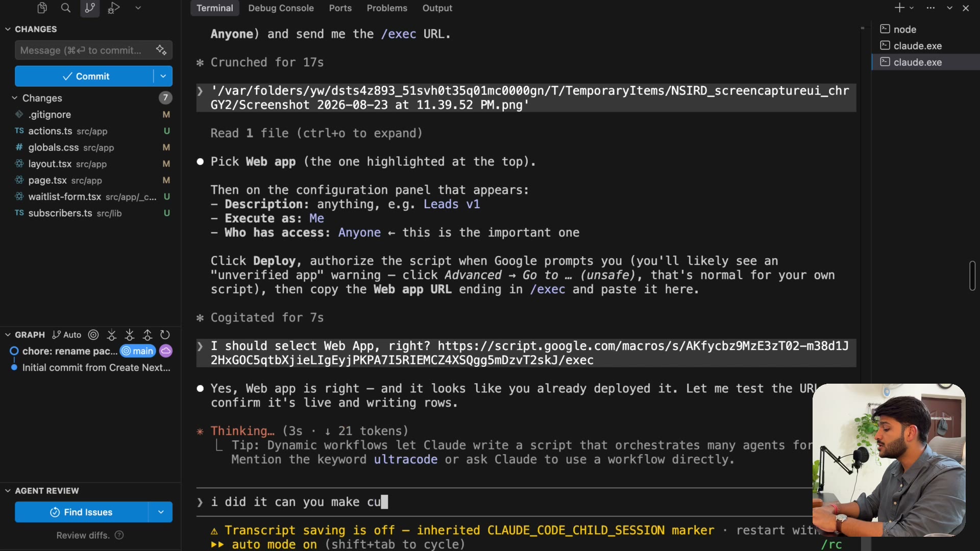Generate commit message with sparkle icon
The height and width of the screenshot is (551, 980).
pos(161,50)
